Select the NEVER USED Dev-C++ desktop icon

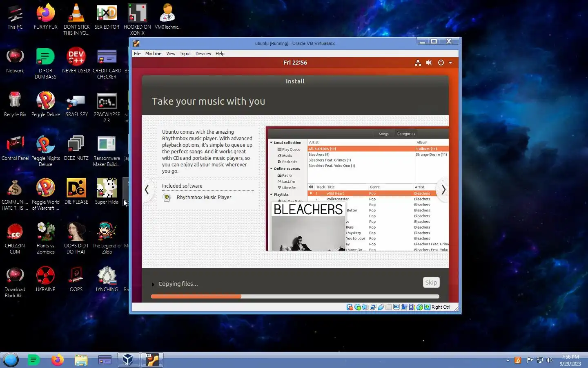76,61
